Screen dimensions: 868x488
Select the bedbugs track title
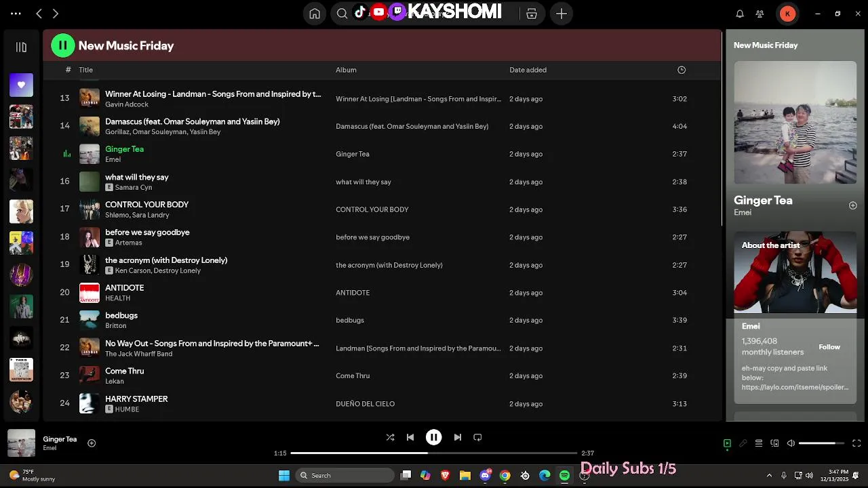pyautogui.click(x=121, y=316)
